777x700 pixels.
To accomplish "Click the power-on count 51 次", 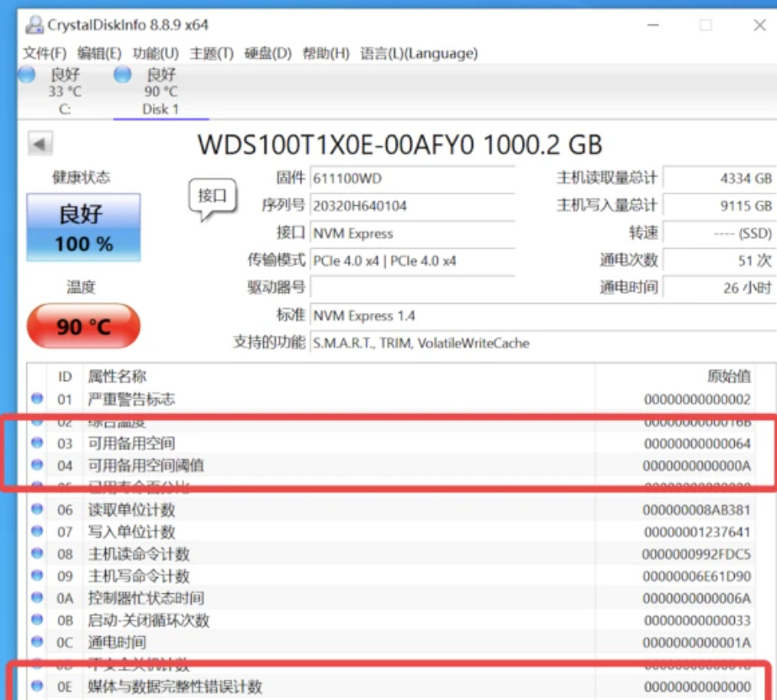I will point(720,261).
